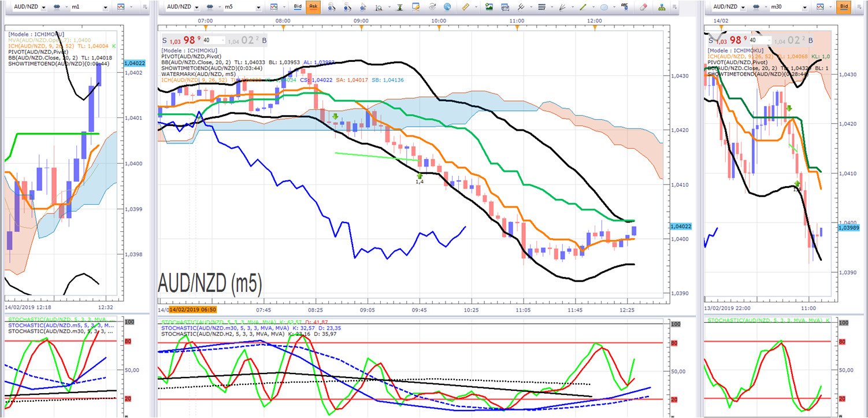Click the first indicator icon after the Ask button
868x418 pixels.
[x=331, y=7]
